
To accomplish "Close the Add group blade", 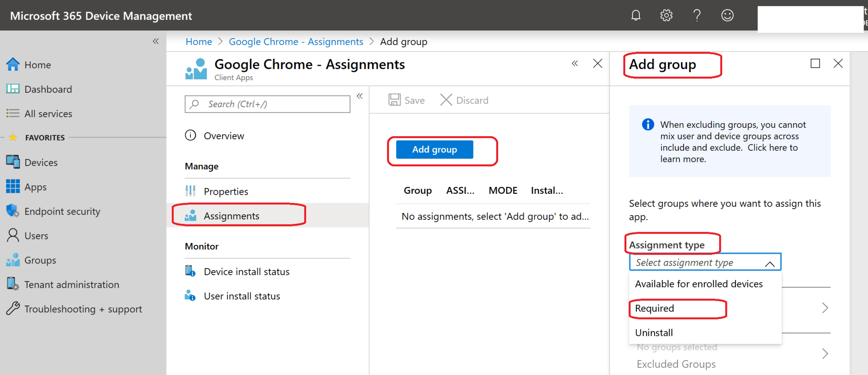I will pos(838,63).
